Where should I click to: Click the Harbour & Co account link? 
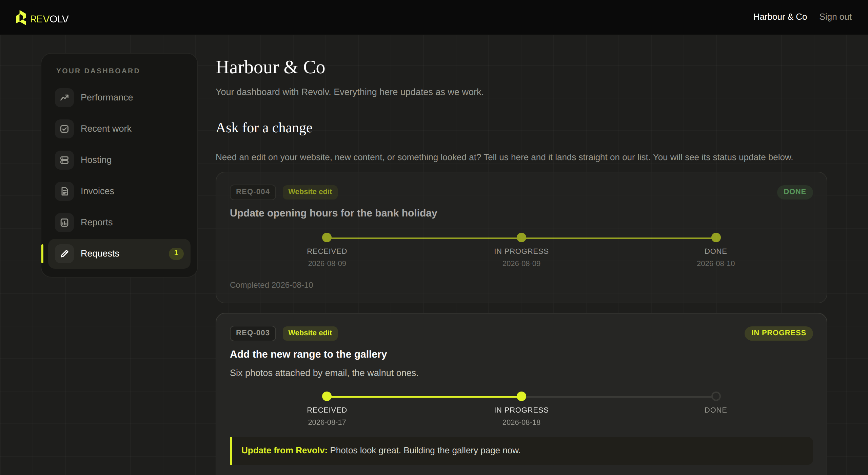click(x=780, y=17)
